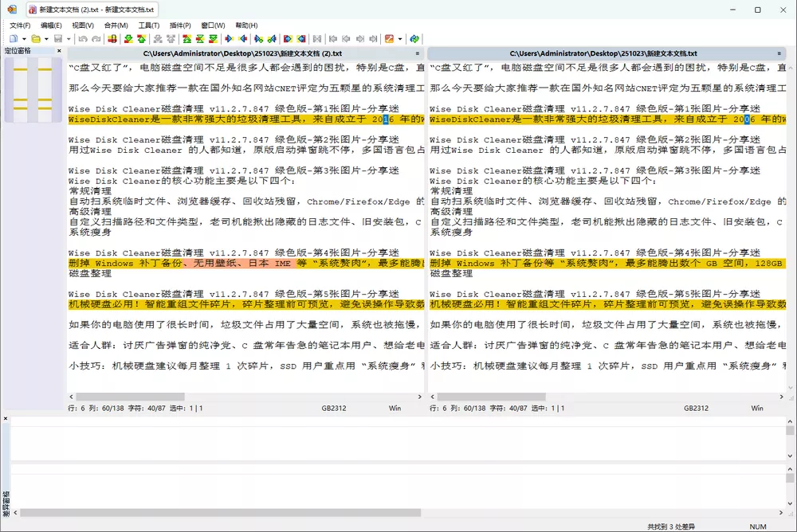Image resolution: width=797 pixels, height=532 pixels.
Task: Jump to the previous difference
Action: pos(143,38)
